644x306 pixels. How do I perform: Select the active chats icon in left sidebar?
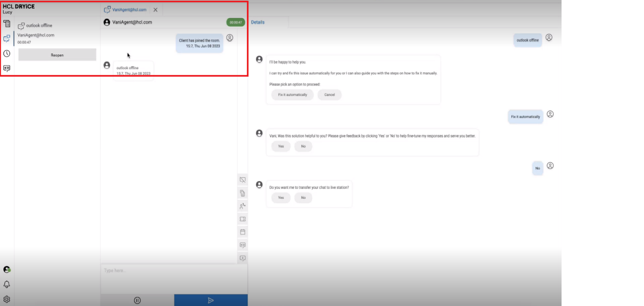click(7, 38)
